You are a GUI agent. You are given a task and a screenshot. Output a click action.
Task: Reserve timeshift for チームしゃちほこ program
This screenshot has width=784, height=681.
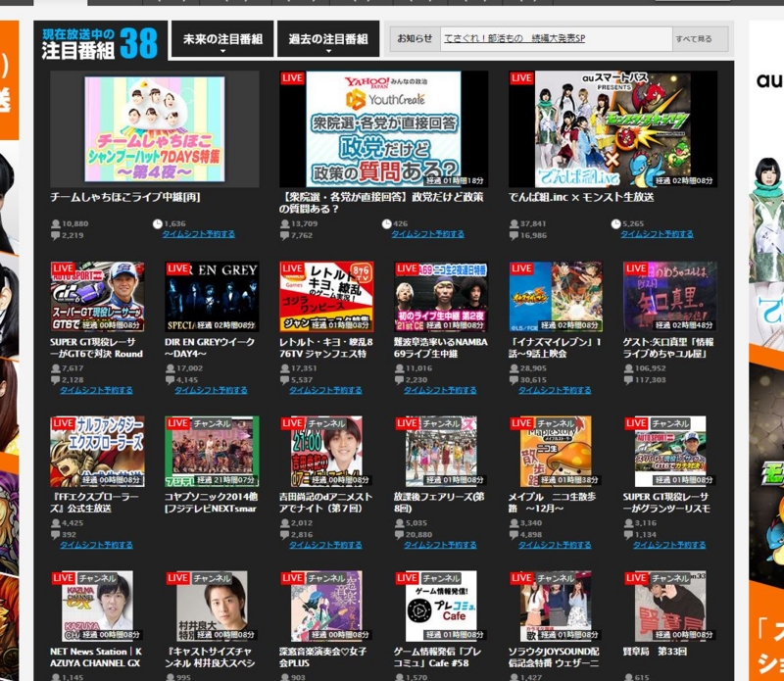[198, 234]
